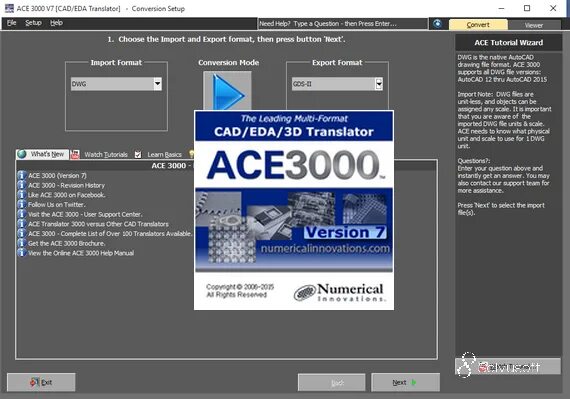Click info icon beside Revision History

coord(21,185)
